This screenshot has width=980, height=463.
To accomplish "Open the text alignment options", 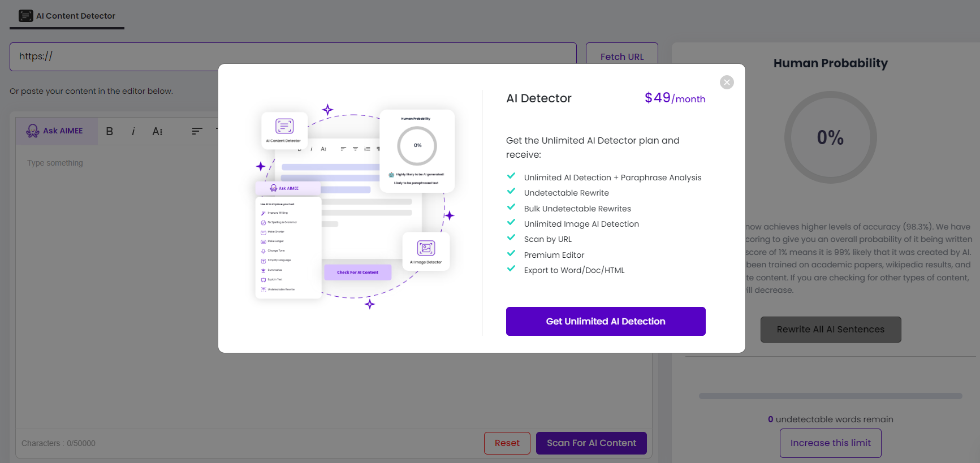I will (x=197, y=131).
